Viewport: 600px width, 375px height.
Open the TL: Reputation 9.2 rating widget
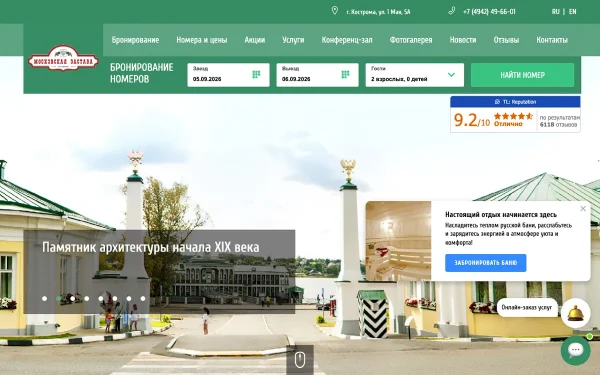coord(515,114)
